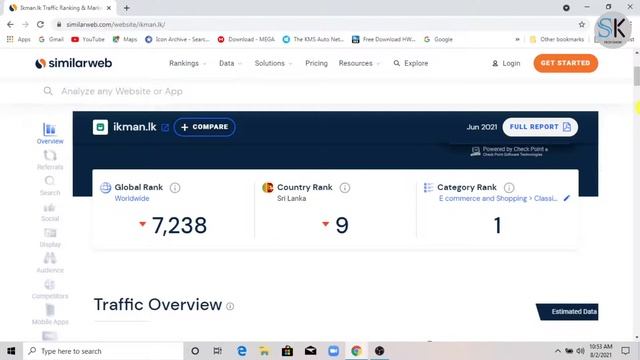Click the Category Rank info icon

[509, 188]
